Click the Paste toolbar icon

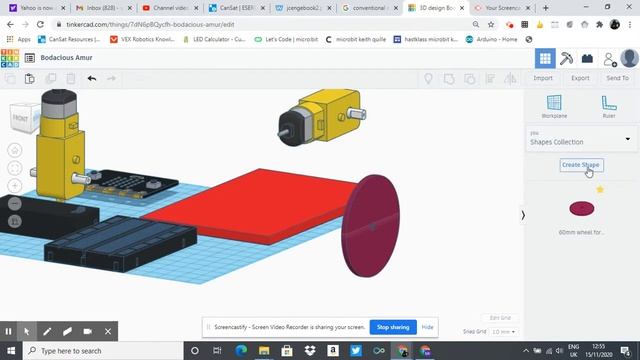click(x=30, y=78)
